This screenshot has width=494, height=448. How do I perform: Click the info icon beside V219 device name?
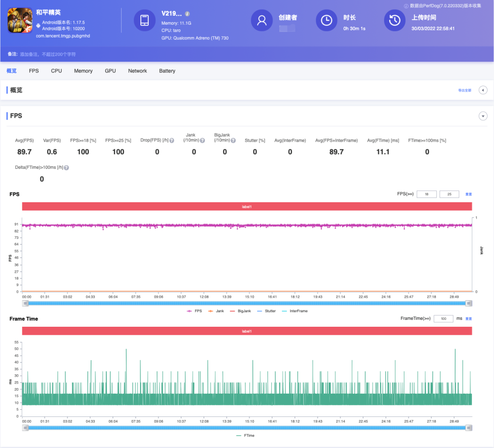188,14
